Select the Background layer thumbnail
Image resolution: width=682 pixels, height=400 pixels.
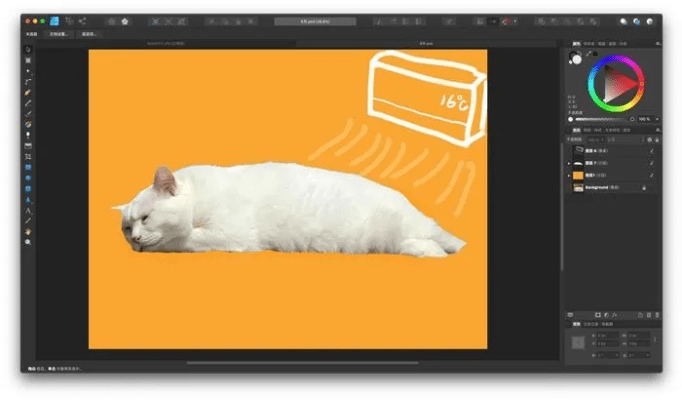pyautogui.click(x=578, y=187)
